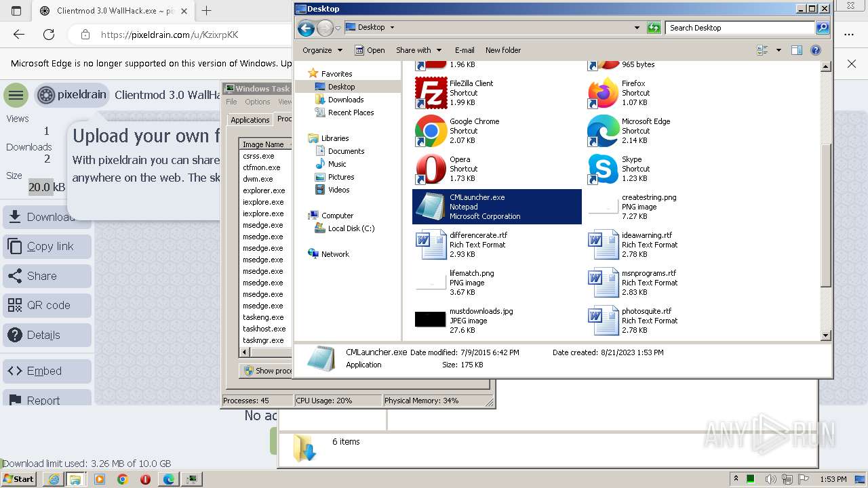Sort by Image Name column header
This screenshot has height=488, width=868.
click(x=264, y=144)
